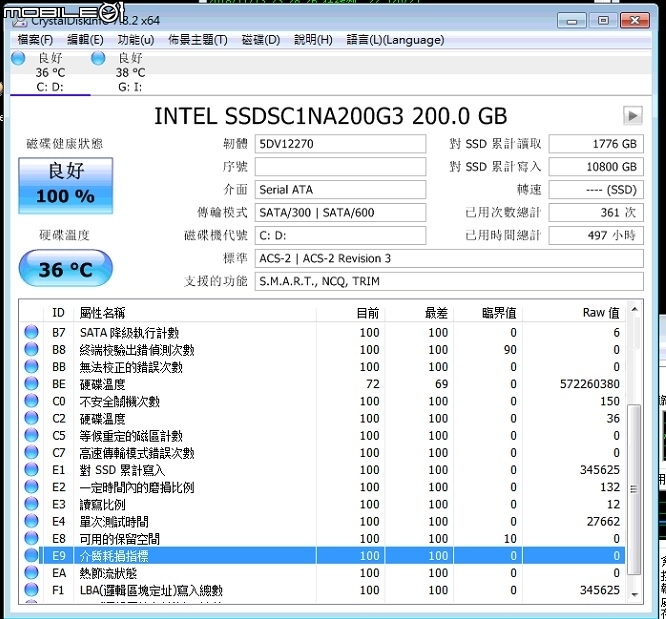Open the 編輯(E) menu
Screen dimensions: 666x619
(85, 40)
